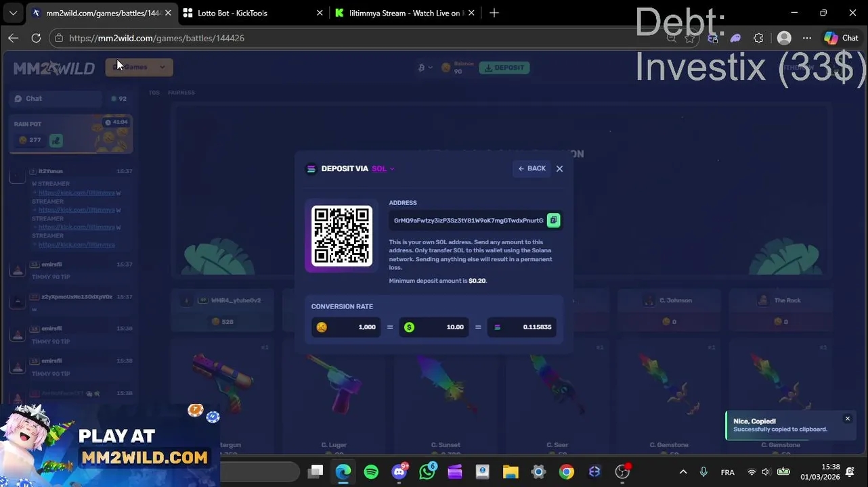The height and width of the screenshot is (487, 868).
Task: Open the Fairness tab
Action: 181,93
